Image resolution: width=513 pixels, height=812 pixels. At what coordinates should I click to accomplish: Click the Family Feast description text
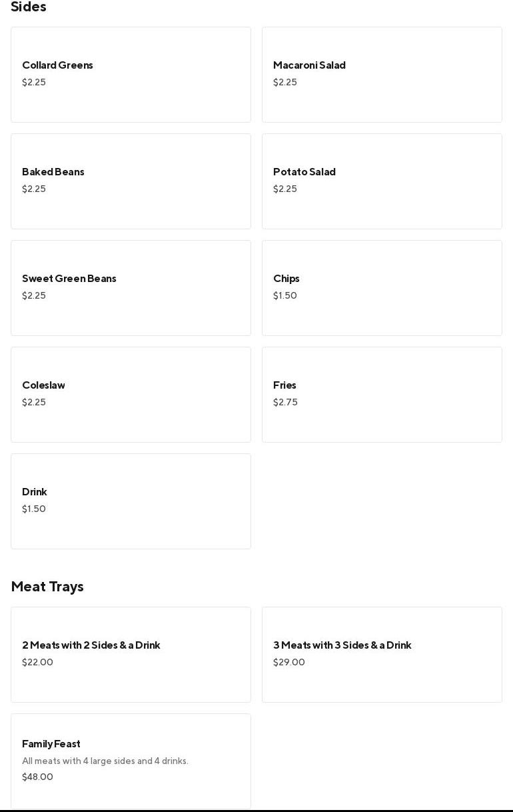click(x=105, y=761)
